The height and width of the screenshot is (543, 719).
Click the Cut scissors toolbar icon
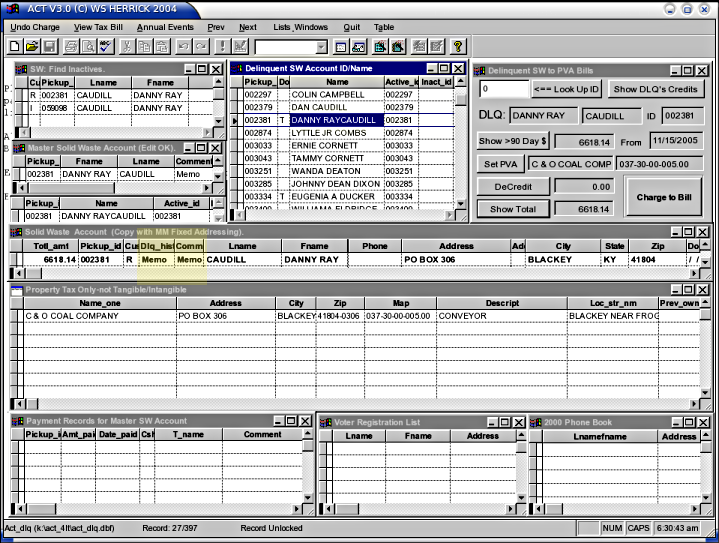pos(127,46)
